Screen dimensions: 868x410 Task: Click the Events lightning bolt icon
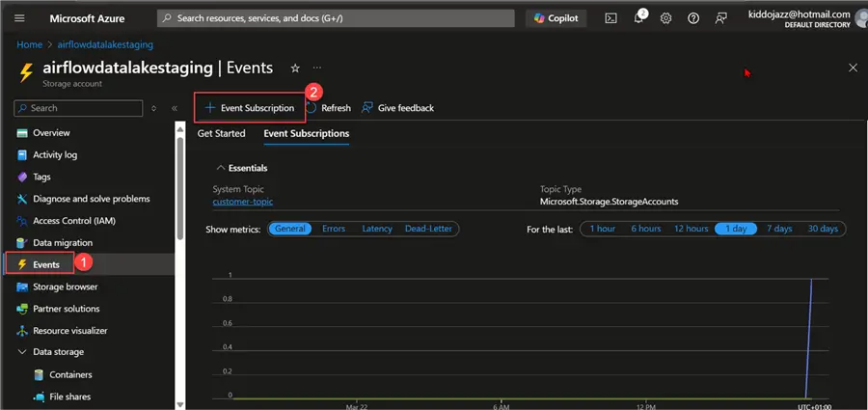[22, 265]
